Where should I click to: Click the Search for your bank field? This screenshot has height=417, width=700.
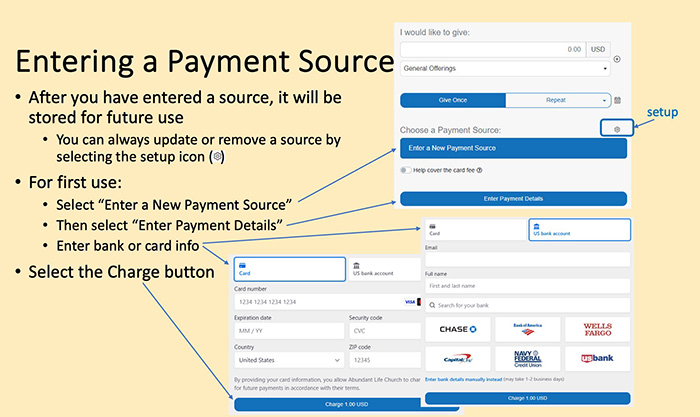pos(527,304)
